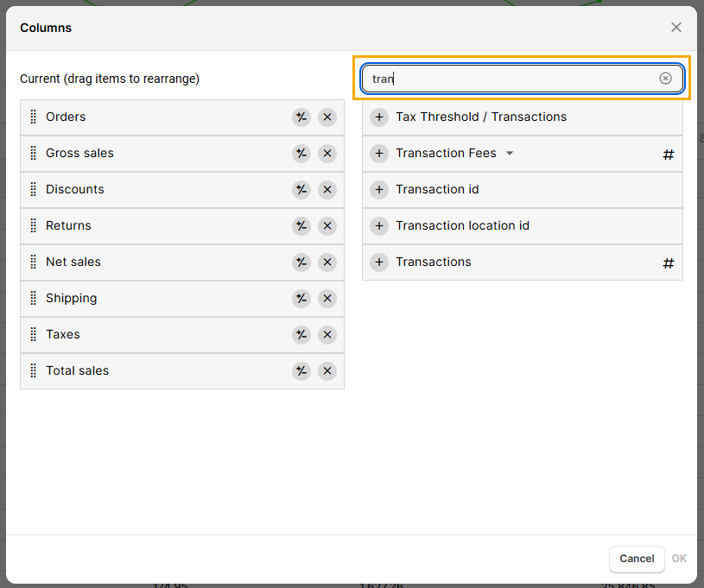Viewport: 704px width, 588px height.
Task: Click the drag handle for Total sales
Action: [34, 371]
